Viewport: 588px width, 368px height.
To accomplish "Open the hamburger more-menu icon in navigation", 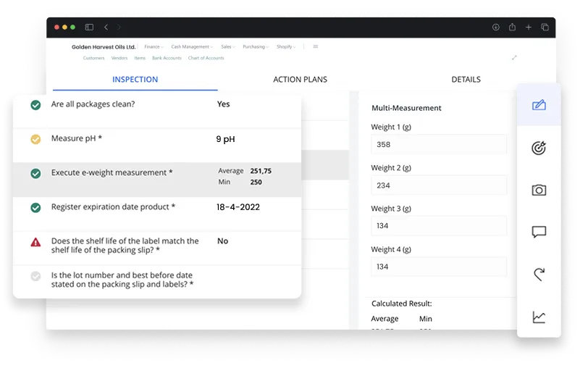I will 316,46.
